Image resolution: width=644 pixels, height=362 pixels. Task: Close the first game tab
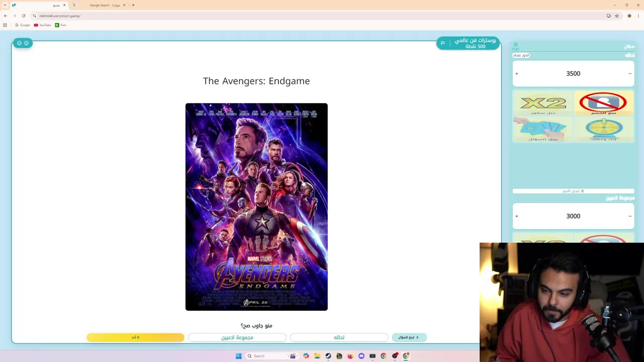tap(64, 5)
